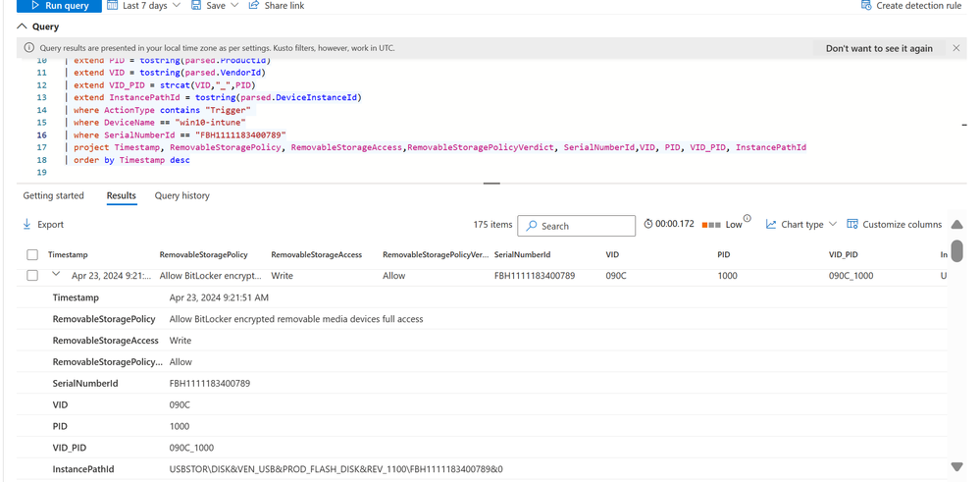Open Create detection rule
980x482 pixels.
(911, 6)
